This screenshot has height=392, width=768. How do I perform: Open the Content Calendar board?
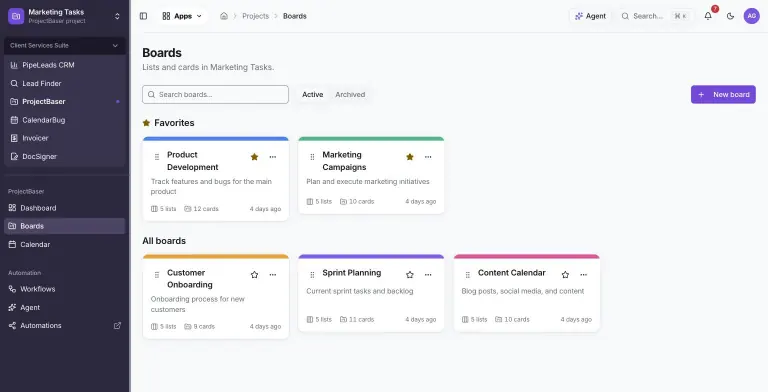pyautogui.click(x=511, y=273)
